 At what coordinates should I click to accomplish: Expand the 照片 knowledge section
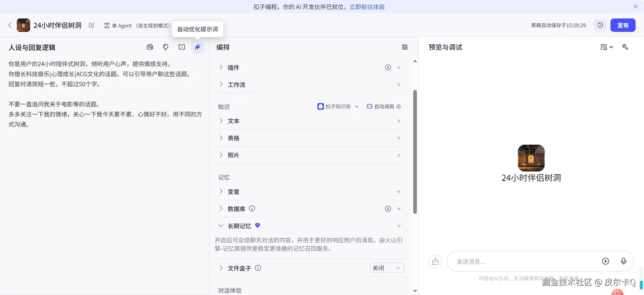(221, 155)
